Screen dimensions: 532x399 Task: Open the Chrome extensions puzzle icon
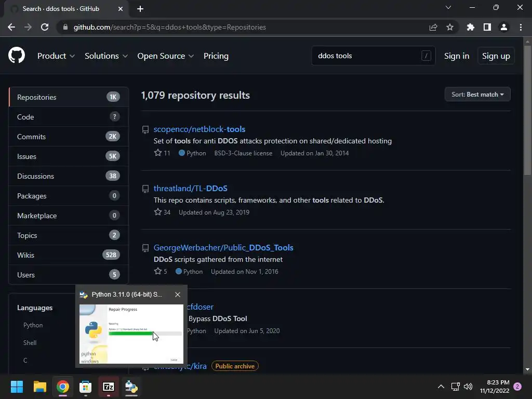[x=470, y=27]
